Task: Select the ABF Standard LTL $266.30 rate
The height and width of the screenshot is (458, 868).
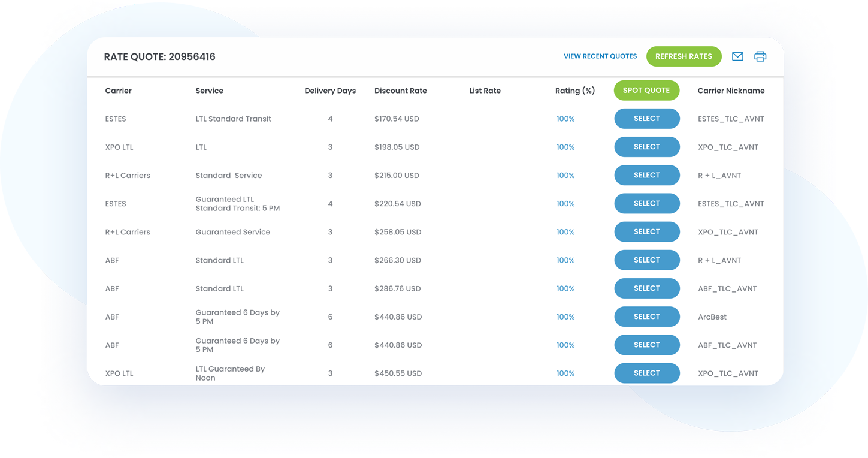Action: (x=646, y=260)
